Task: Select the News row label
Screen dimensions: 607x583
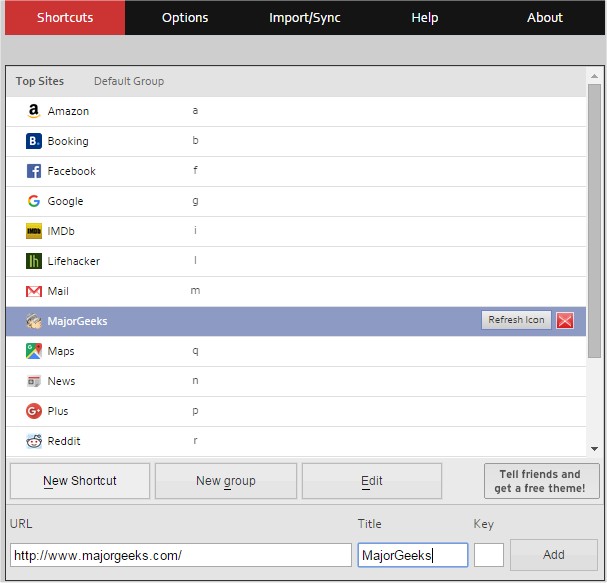Action: point(61,381)
